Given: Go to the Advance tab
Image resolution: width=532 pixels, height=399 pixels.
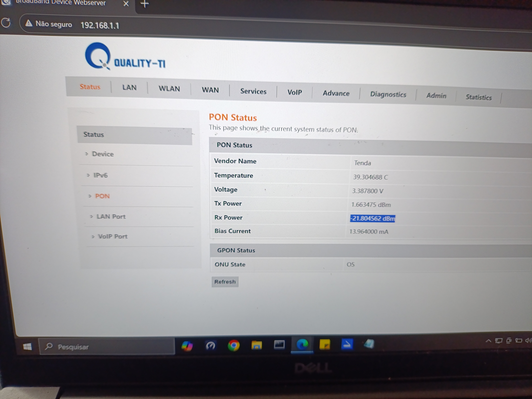Looking at the screenshot, I should [x=336, y=93].
